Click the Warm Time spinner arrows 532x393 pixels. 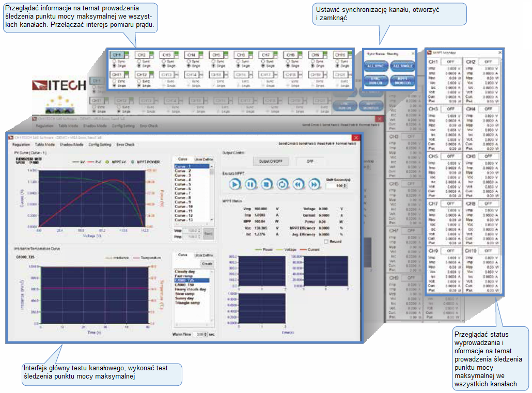206,335
